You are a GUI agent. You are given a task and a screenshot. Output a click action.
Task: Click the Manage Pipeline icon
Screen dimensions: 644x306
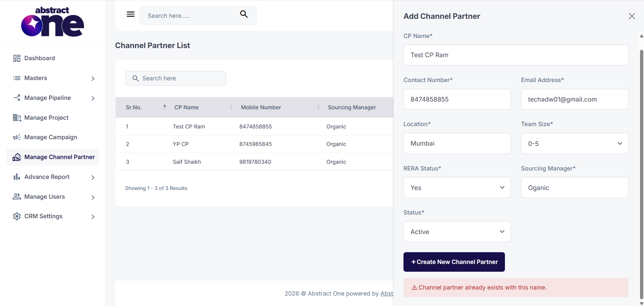coord(17,98)
